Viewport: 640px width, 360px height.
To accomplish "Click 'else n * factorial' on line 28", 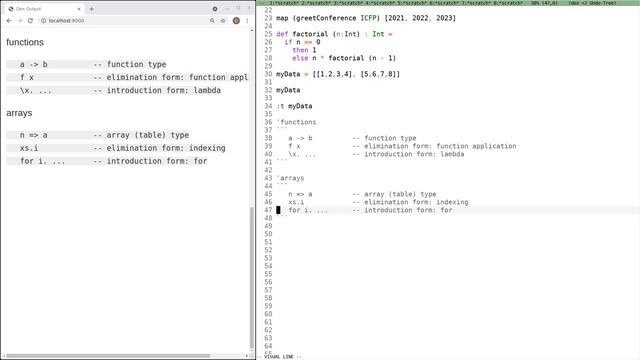I will (328, 58).
